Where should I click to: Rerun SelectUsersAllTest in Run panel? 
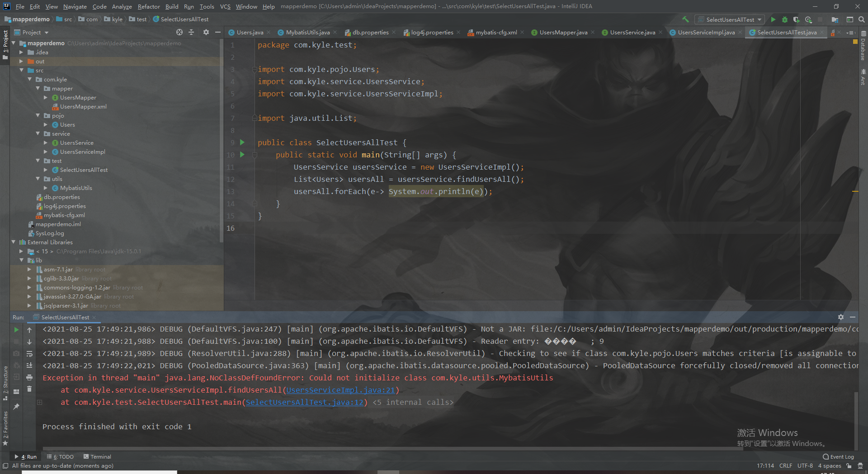pyautogui.click(x=16, y=330)
